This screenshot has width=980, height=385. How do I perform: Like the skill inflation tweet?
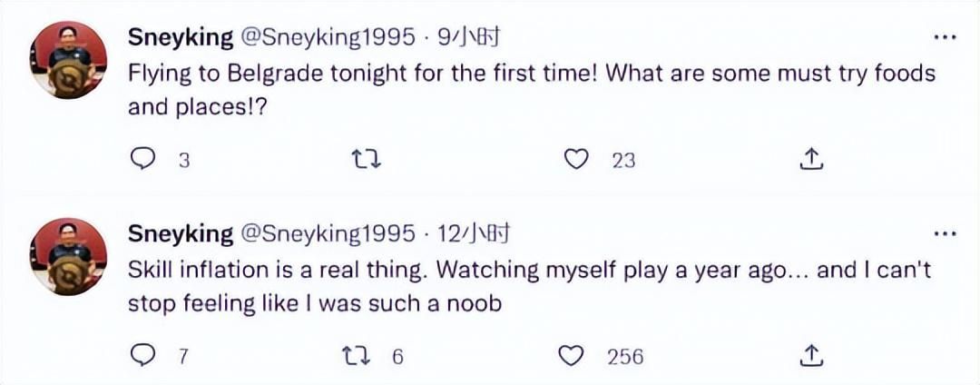click(572, 356)
